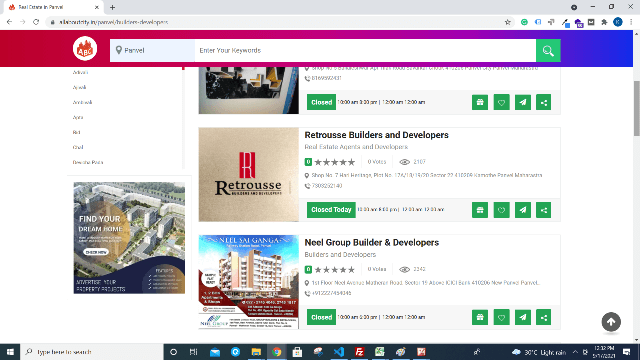Favorite Neel Group with heart icon

coord(501,317)
